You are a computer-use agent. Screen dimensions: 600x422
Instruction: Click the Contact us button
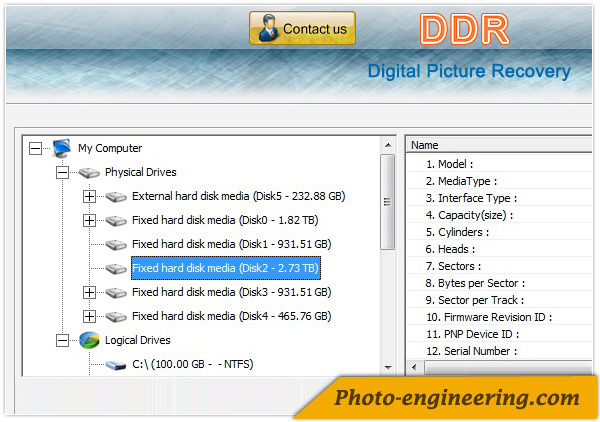(x=302, y=28)
